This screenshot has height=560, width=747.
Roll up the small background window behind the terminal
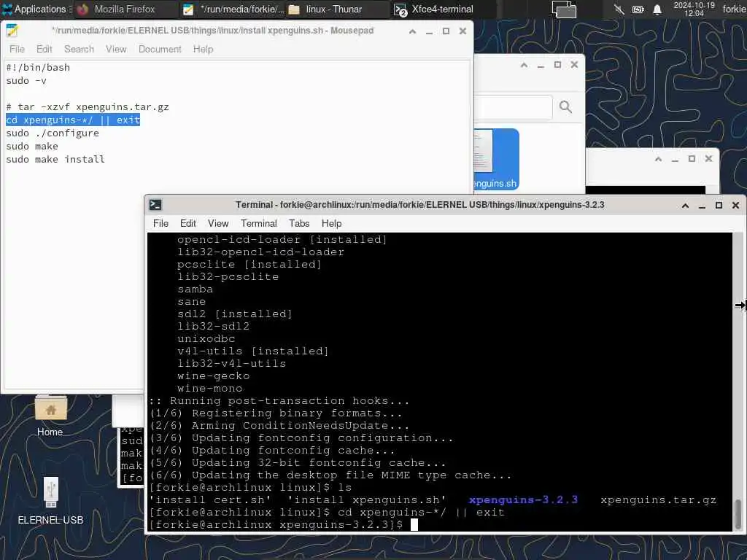tap(659, 159)
